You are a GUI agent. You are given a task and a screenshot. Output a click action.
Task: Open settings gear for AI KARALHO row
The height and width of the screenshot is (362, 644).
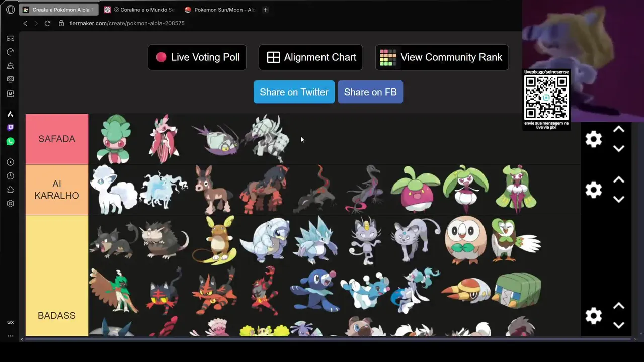pyautogui.click(x=594, y=190)
